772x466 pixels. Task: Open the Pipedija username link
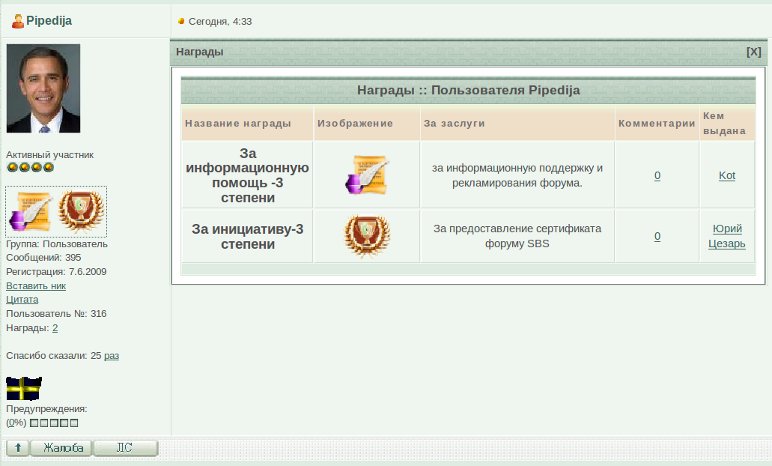pos(48,21)
